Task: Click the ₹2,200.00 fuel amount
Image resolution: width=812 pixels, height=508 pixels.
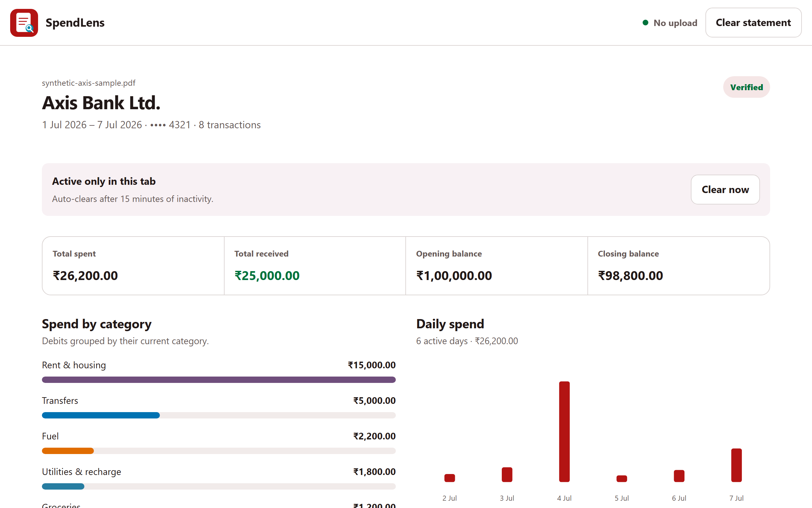Action: pyautogui.click(x=374, y=436)
